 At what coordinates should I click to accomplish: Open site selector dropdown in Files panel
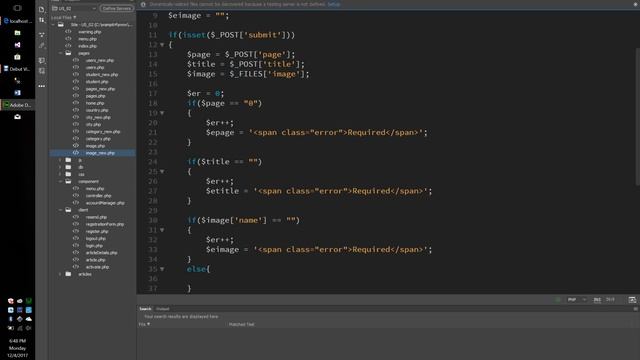74,8
